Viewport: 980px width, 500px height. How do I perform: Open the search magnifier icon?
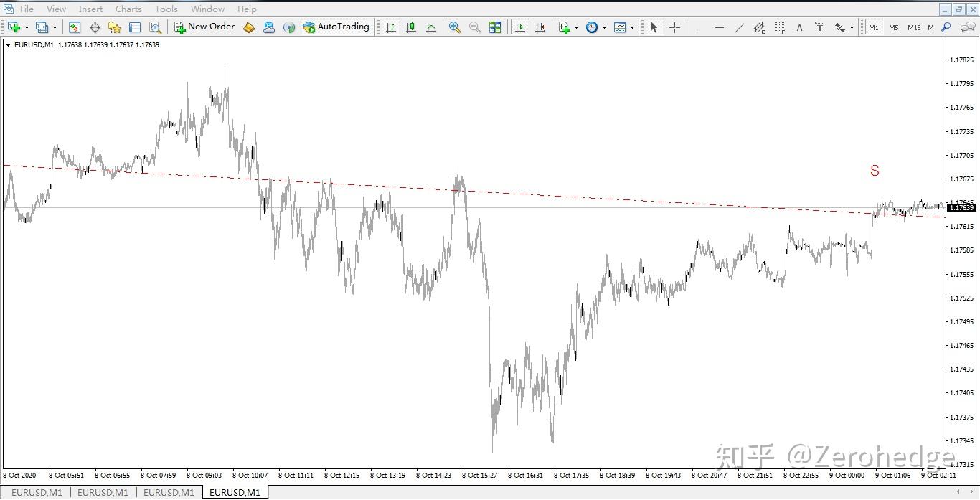pos(946,27)
